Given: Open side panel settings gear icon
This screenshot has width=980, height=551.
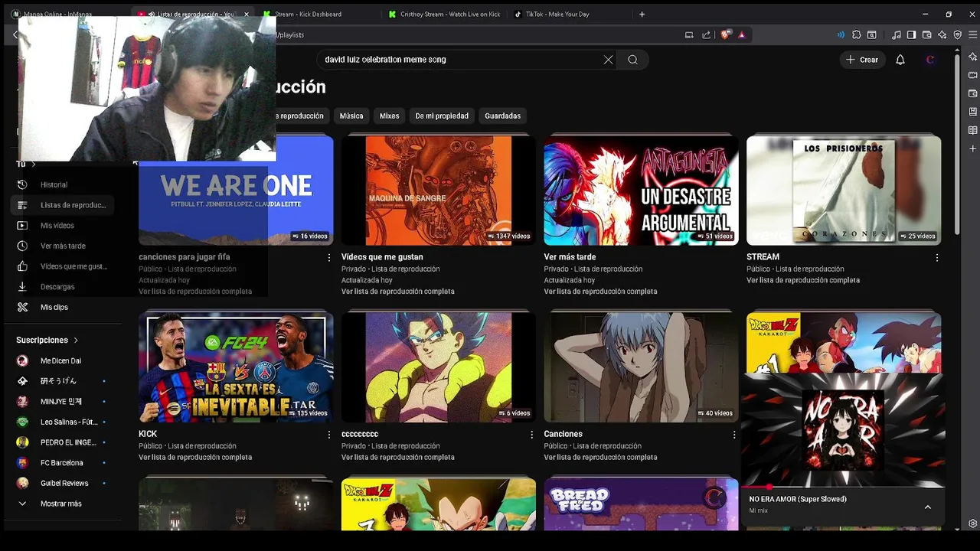Looking at the screenshot, I should 972,523.
